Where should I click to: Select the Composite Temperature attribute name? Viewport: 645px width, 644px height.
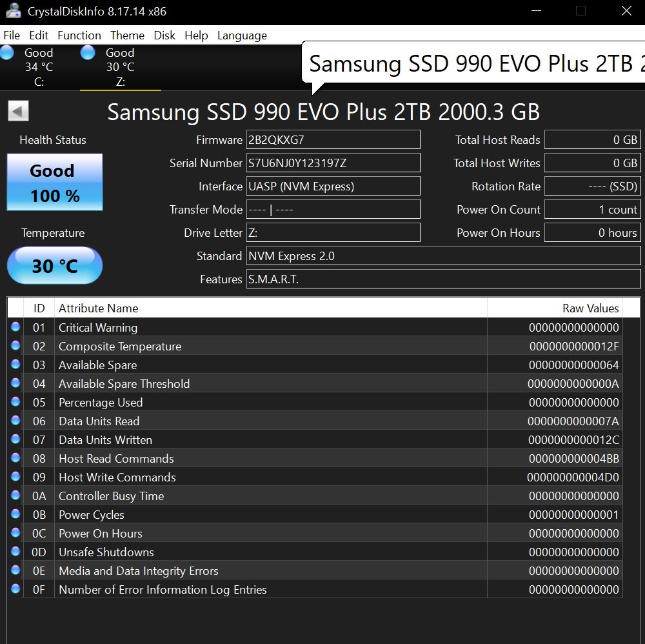click(x=120, y=347)
